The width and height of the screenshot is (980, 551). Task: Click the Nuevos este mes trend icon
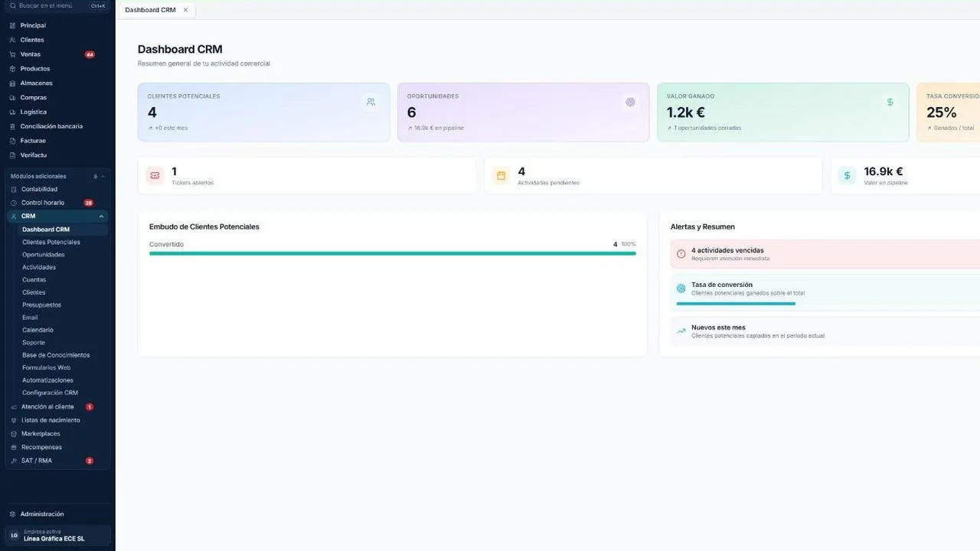[681, 331]
